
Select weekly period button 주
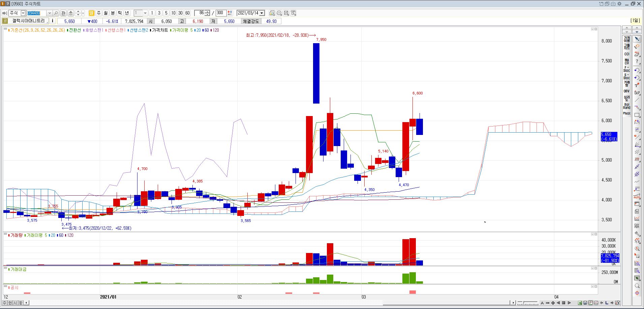pos(99,13)
